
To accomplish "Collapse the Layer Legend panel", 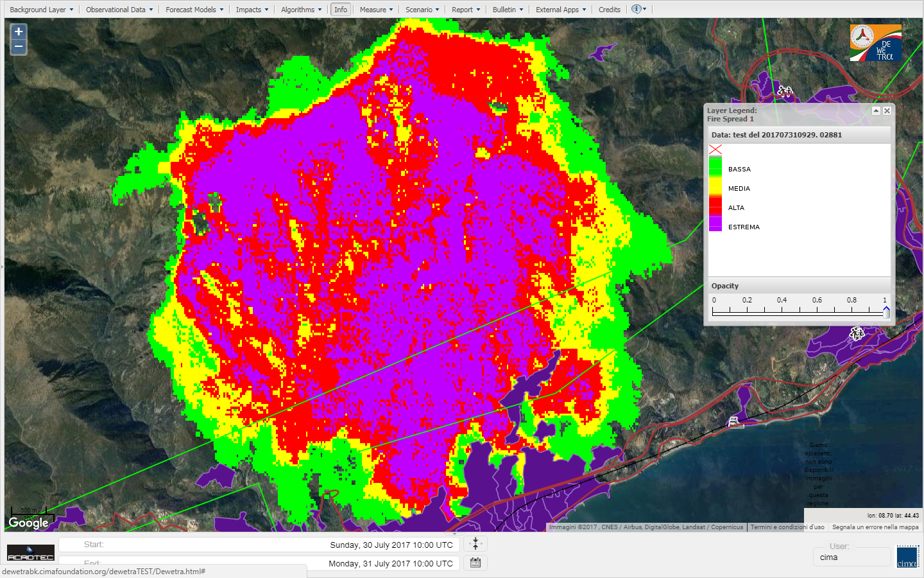I will pos(876,111).
